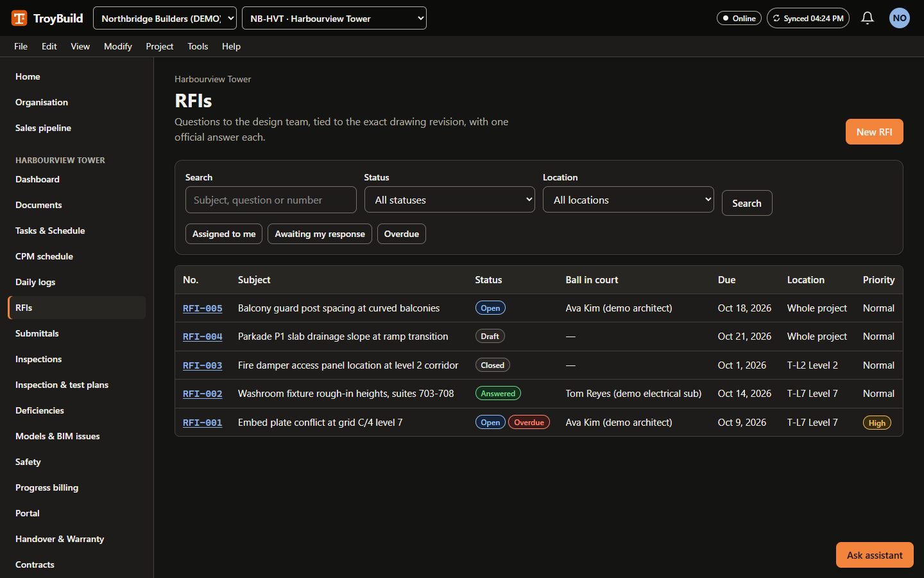Screen dimensions: 924x578
Task: Click the Overdue badge on RFI-001
Action: pyautogui.click(x=529, y=423)
